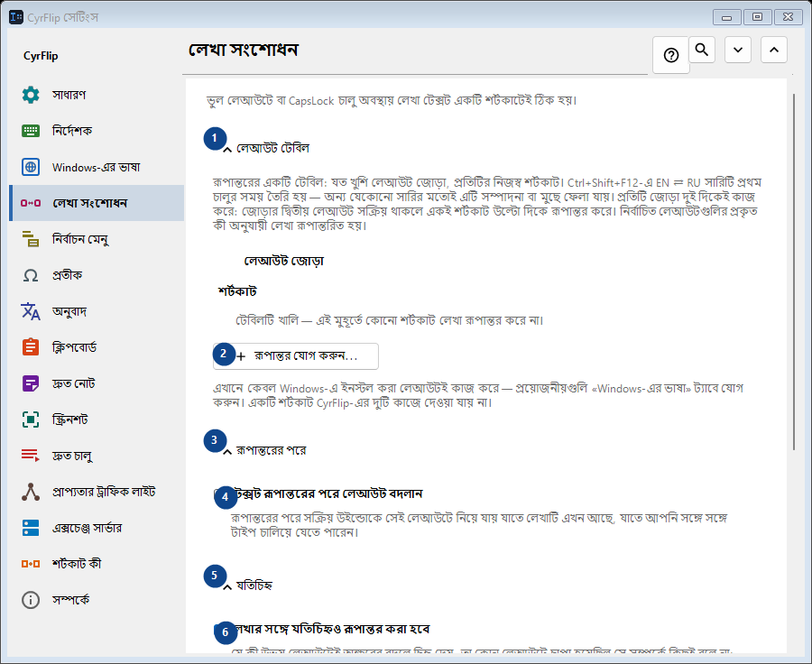
Task: Click the help question mark icon
Action: (x=671, y=55)
